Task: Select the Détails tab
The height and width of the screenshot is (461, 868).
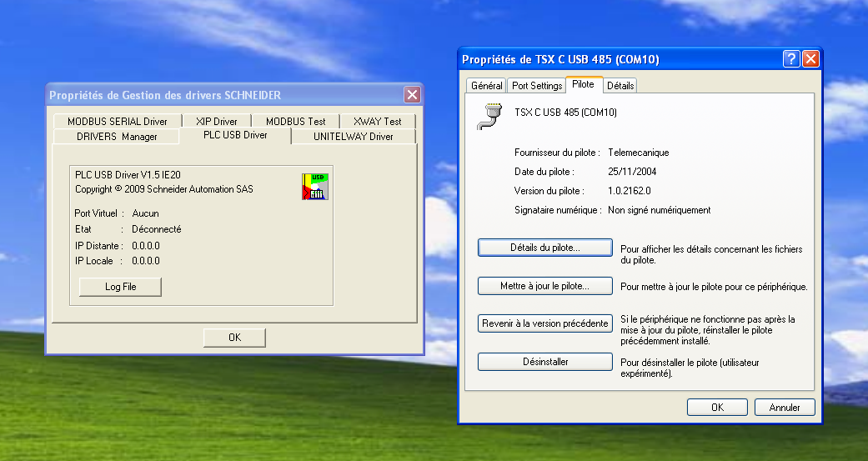Action: (x=620, y=86)
